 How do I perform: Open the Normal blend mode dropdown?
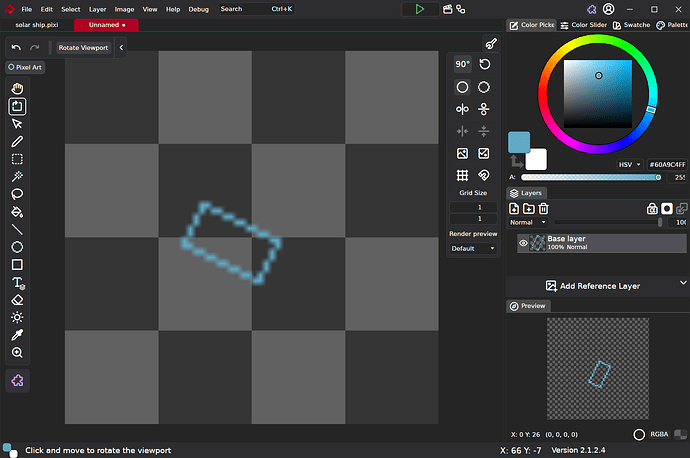point(528,222)
